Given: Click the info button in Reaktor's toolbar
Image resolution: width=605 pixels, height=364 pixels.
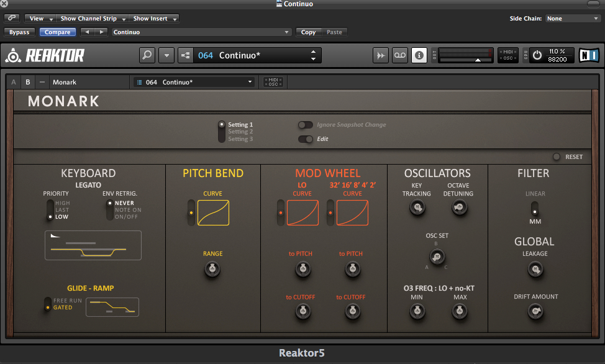Looking at the screenshot, I should (x=419, y=55).
